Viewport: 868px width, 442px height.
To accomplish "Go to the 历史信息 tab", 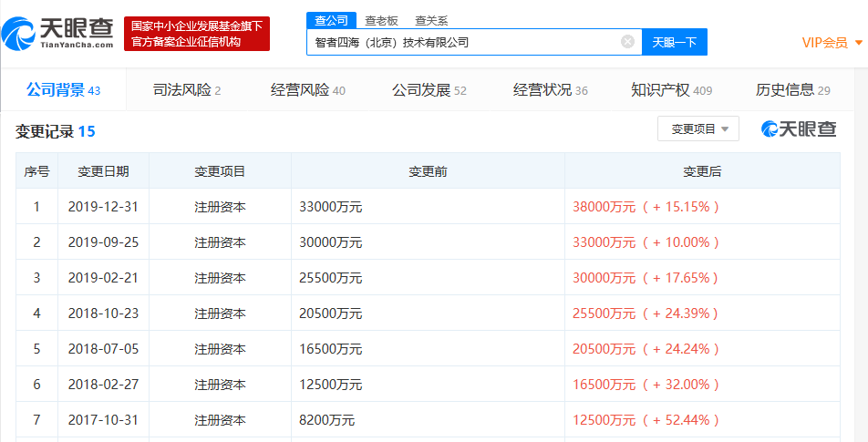I will [x=792, y=89].
